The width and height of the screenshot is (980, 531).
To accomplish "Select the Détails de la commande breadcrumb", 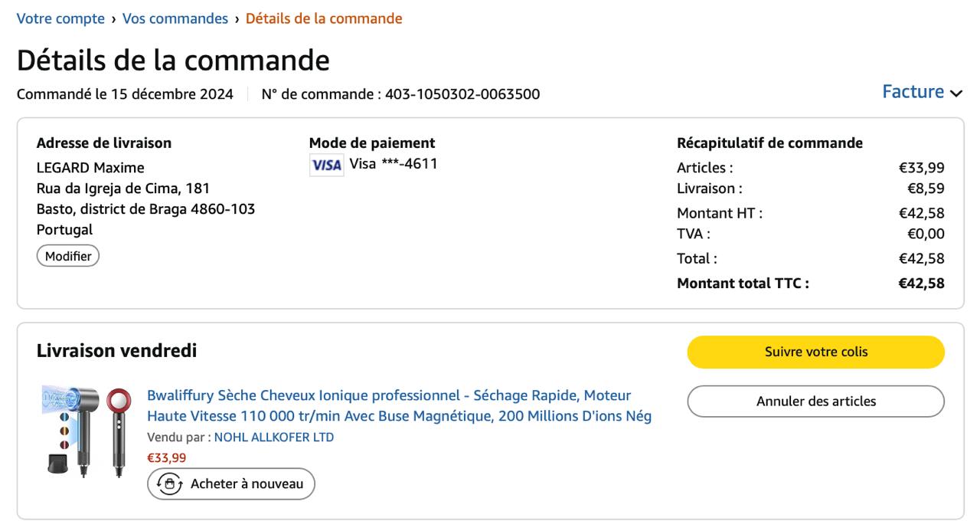I will pos(324,18).
